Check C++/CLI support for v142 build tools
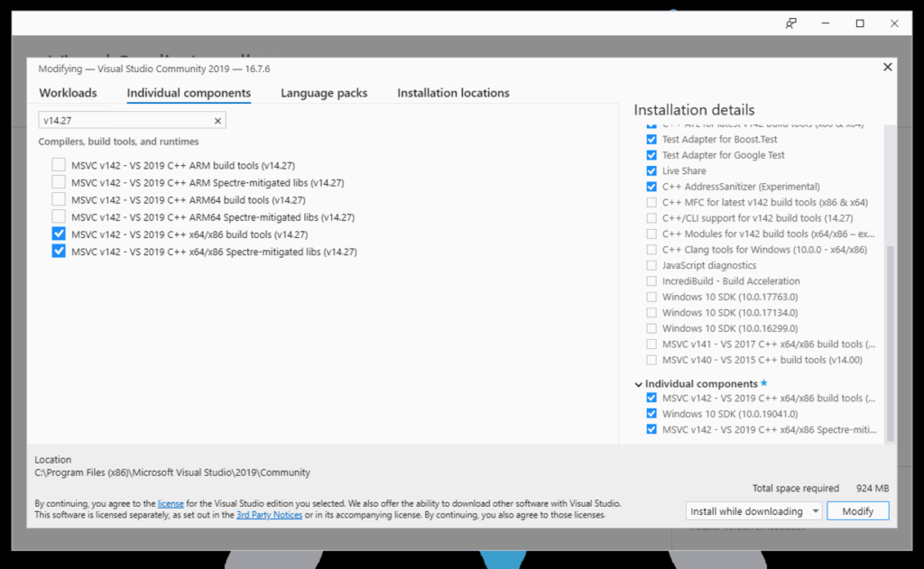 pos(651,217)
